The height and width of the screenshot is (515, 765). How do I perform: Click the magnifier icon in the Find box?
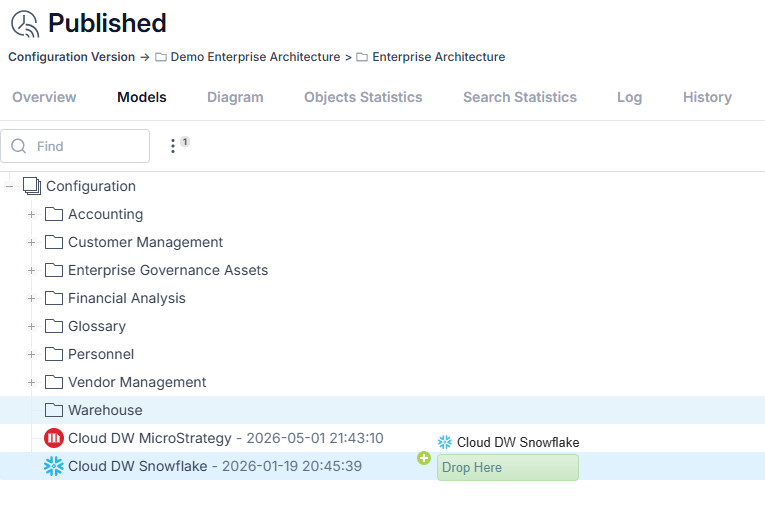pos(19,146)
